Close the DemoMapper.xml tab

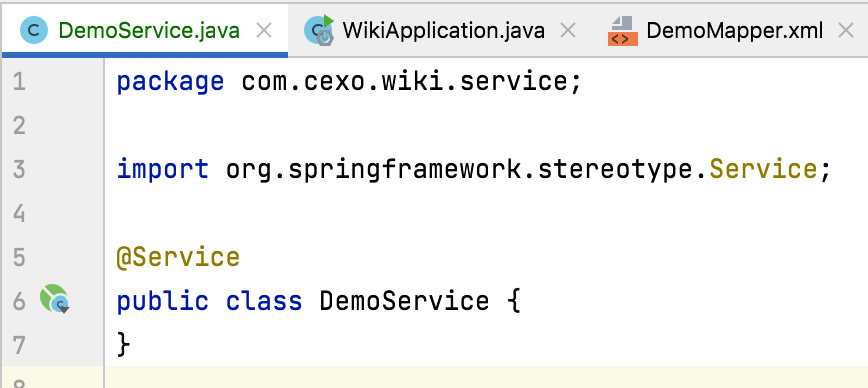click(x=845, y=31)
